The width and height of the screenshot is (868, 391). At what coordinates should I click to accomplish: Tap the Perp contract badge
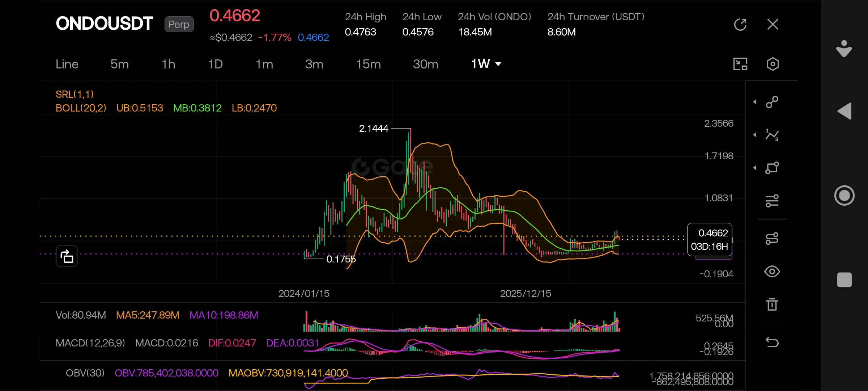(x=179, y=24)
